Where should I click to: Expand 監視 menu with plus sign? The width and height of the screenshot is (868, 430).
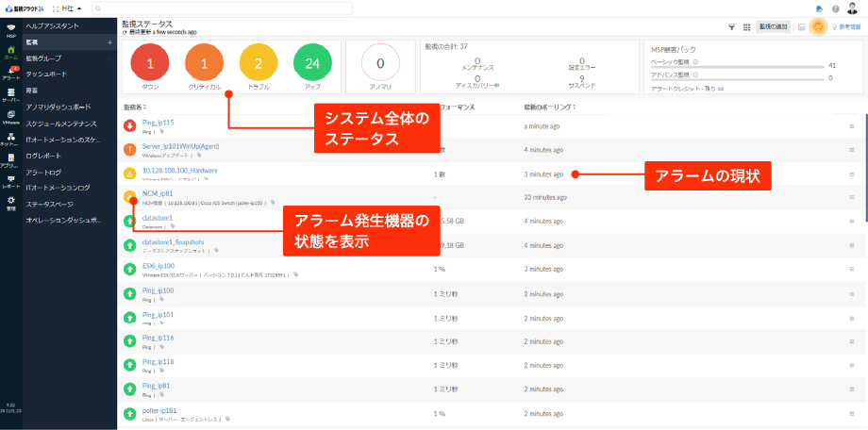click(109, 42)
